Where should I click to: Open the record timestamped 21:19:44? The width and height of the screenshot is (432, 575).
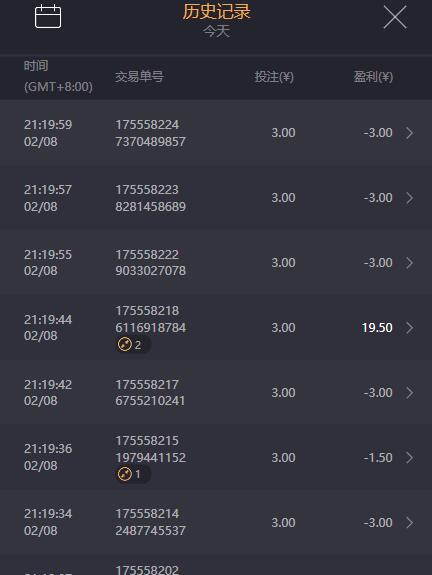(x=216, y=327)
